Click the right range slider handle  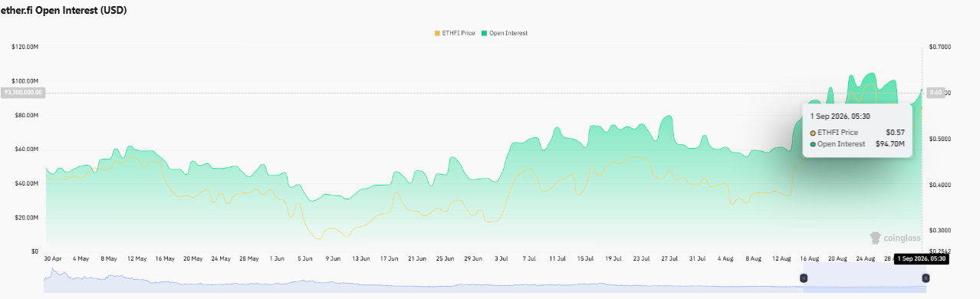pyautogui.click(x=926, y=278)
